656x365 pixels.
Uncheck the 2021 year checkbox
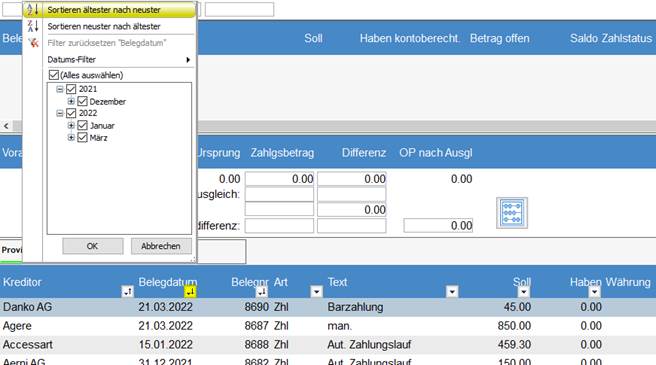[71, 89]
